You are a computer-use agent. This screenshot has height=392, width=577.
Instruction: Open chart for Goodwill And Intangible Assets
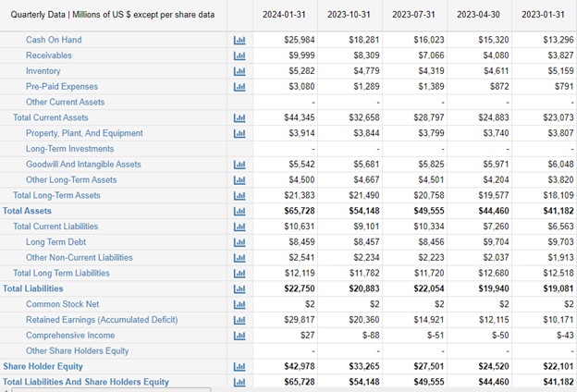(239, 165)
